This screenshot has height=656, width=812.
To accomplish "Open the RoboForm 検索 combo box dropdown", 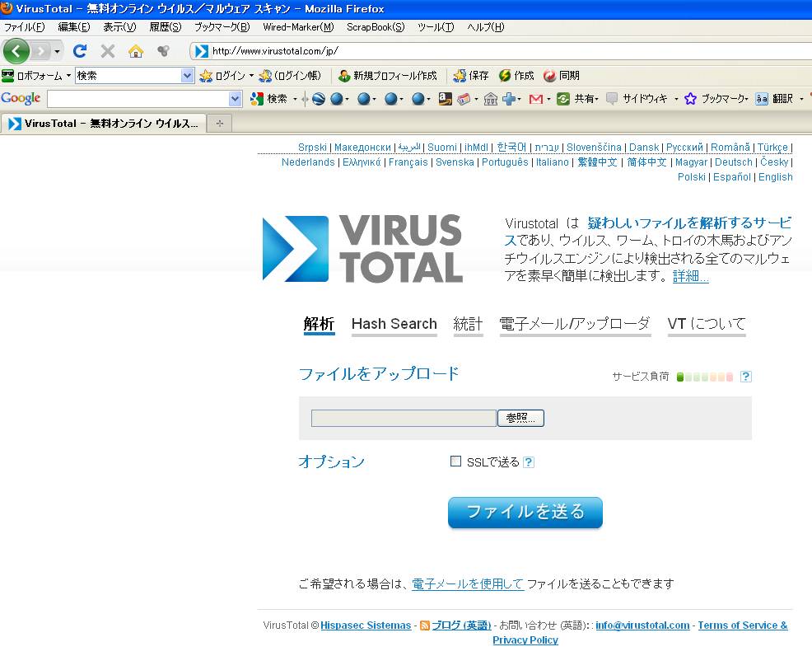I will [187, 76].
